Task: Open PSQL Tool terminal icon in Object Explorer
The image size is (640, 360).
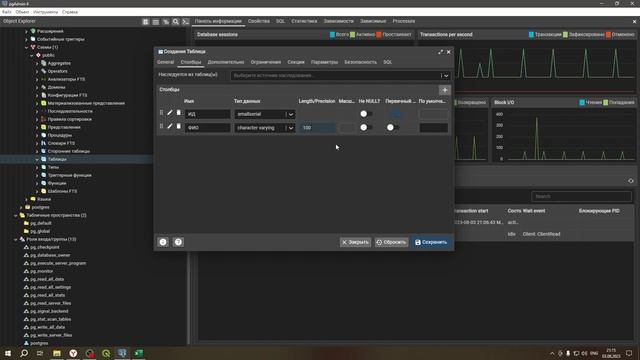Action: (185, 22)
